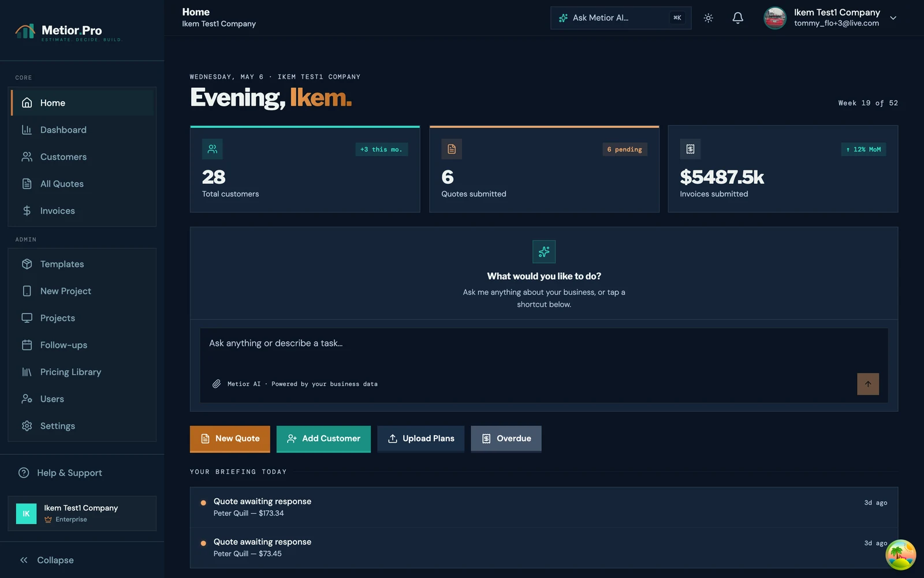The width and height of the screenshot is (924, 578).
Task: Click the Pricing Library books icon
Action: 27,372
